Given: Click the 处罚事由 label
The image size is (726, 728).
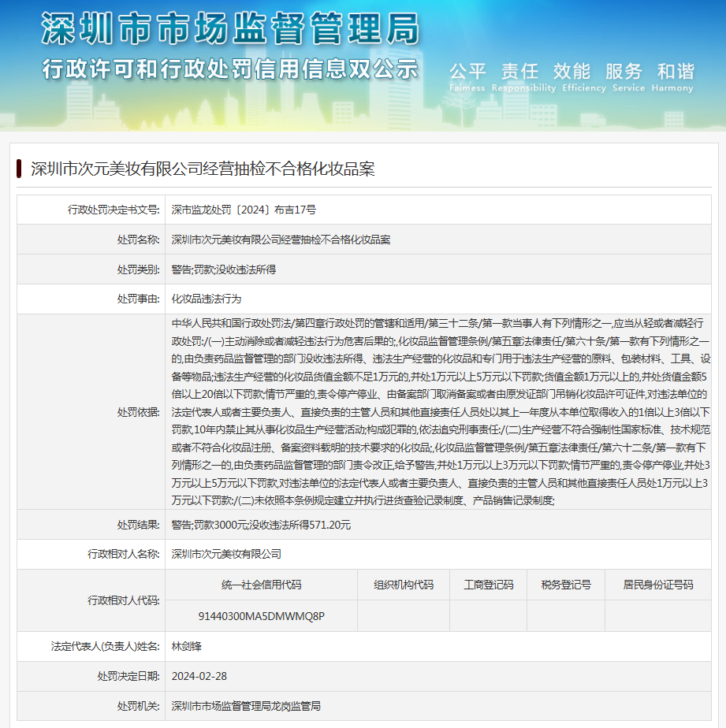Looking at the screenshot, I should pos(138,299).
